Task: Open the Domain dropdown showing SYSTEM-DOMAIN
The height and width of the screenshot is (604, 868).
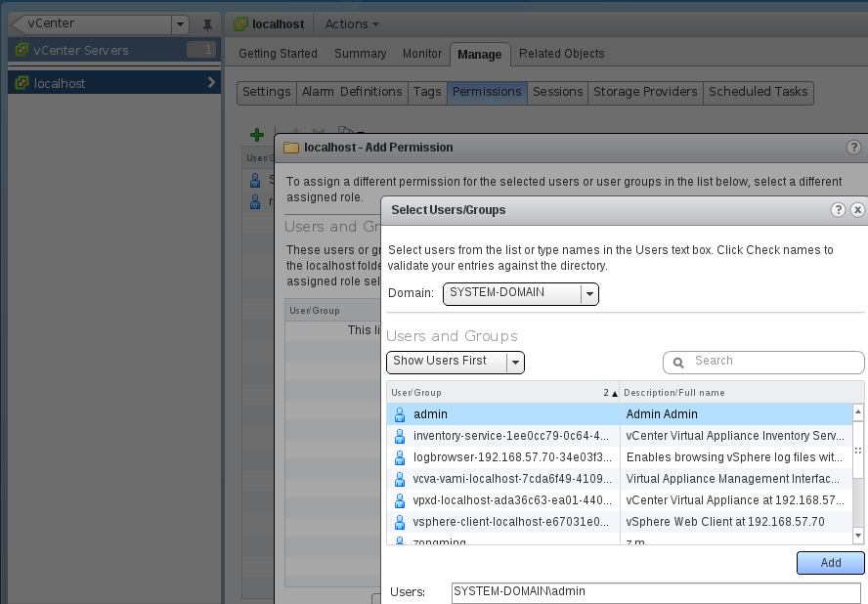Action: (x=521, y=293)
